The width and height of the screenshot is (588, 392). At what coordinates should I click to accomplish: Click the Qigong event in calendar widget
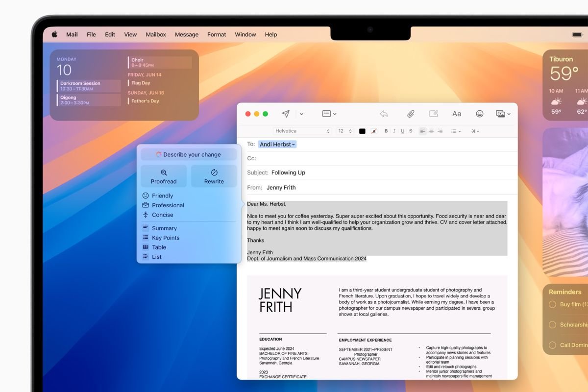[x=89, y=100]
